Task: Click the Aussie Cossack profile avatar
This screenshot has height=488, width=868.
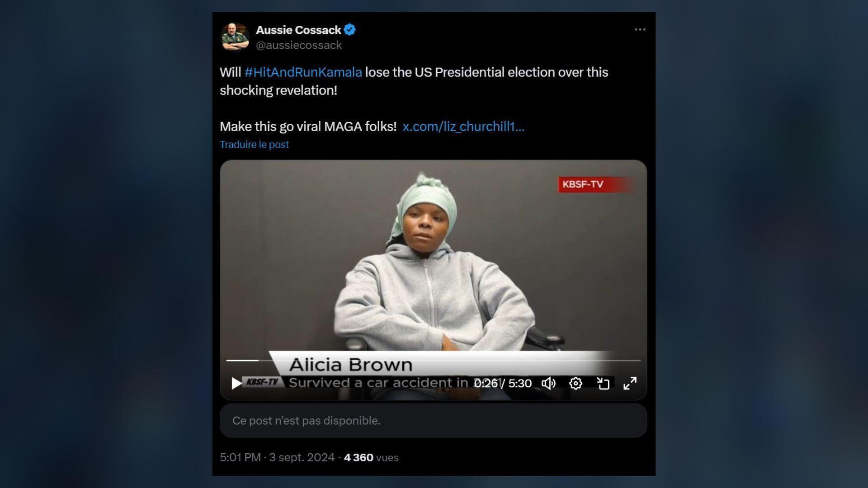Action: [x=235, y=37]
